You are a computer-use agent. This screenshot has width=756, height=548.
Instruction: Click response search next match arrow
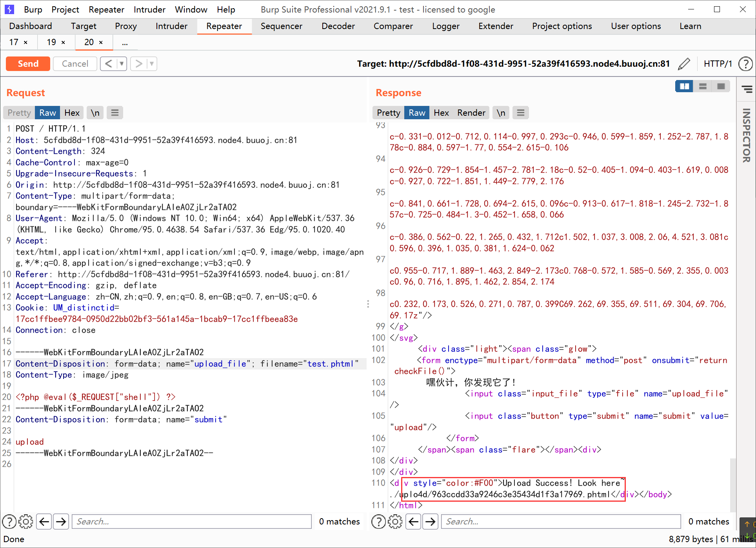coord(431,521)
